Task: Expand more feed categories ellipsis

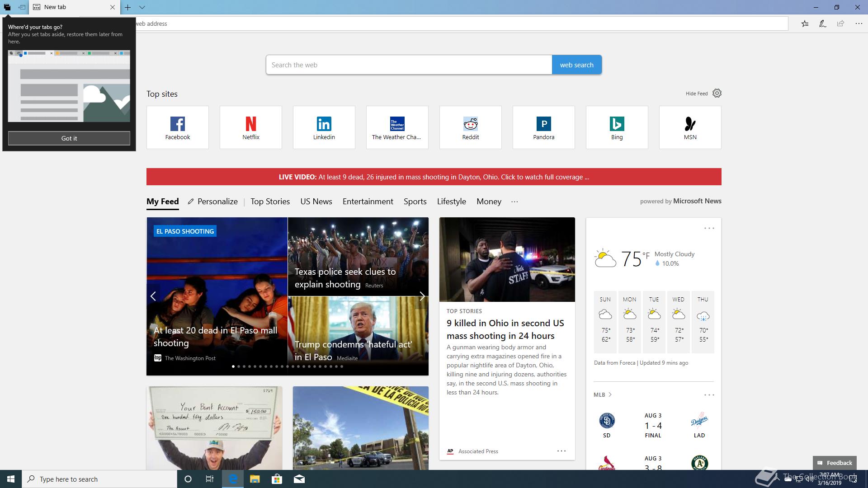Action: 514,202
